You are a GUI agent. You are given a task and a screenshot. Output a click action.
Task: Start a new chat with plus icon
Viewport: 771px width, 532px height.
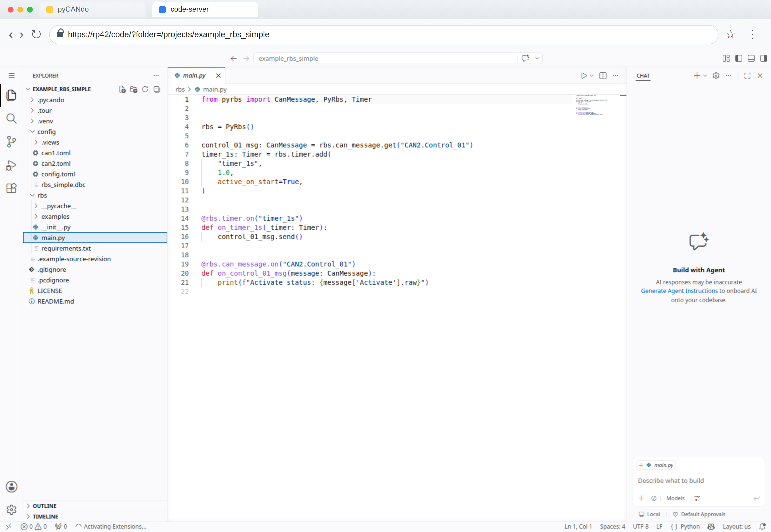[697, 76]
